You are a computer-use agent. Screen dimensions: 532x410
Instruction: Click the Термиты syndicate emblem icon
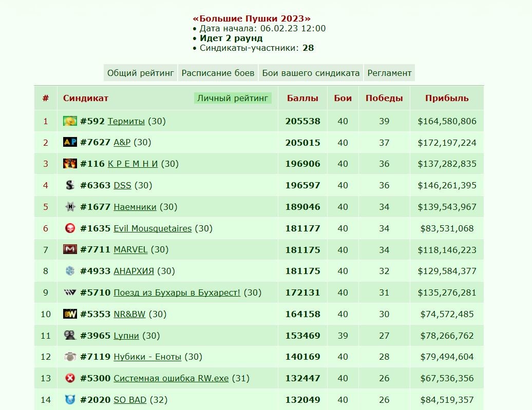pos(70,121)
